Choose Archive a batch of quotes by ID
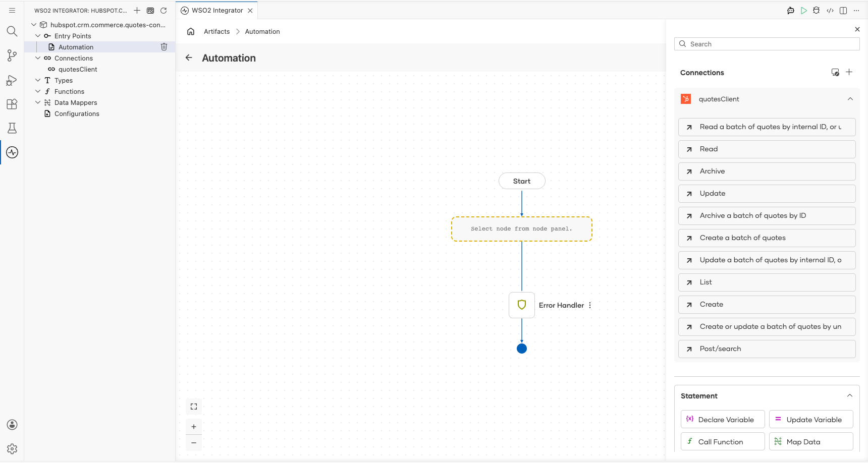Screen dimensions: 868x463 tap(767, 216)
